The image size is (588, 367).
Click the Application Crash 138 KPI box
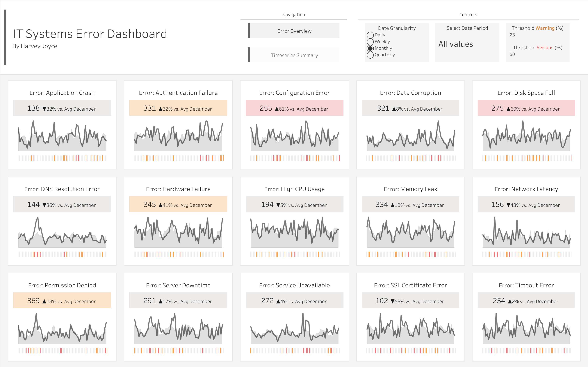click(62, 108)
